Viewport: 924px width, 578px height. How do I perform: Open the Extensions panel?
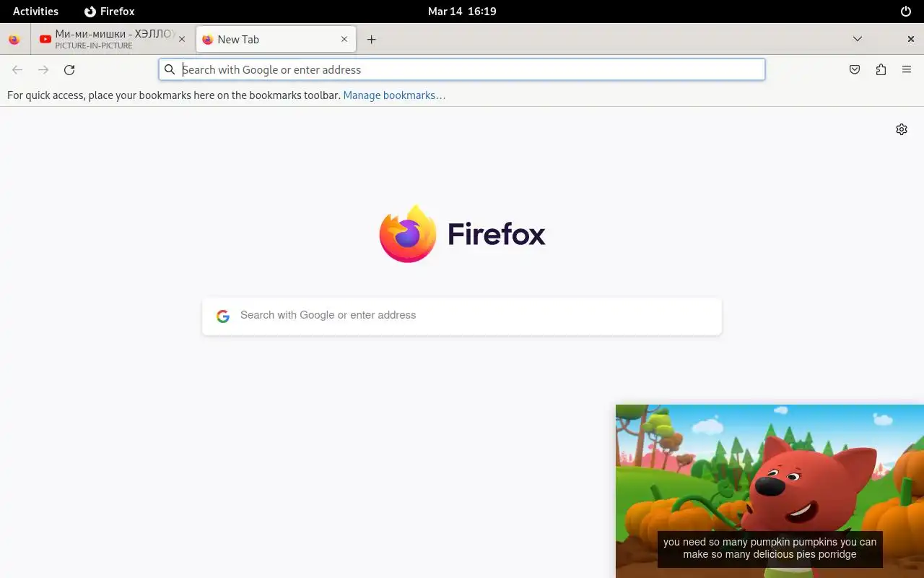coord(881,70)
